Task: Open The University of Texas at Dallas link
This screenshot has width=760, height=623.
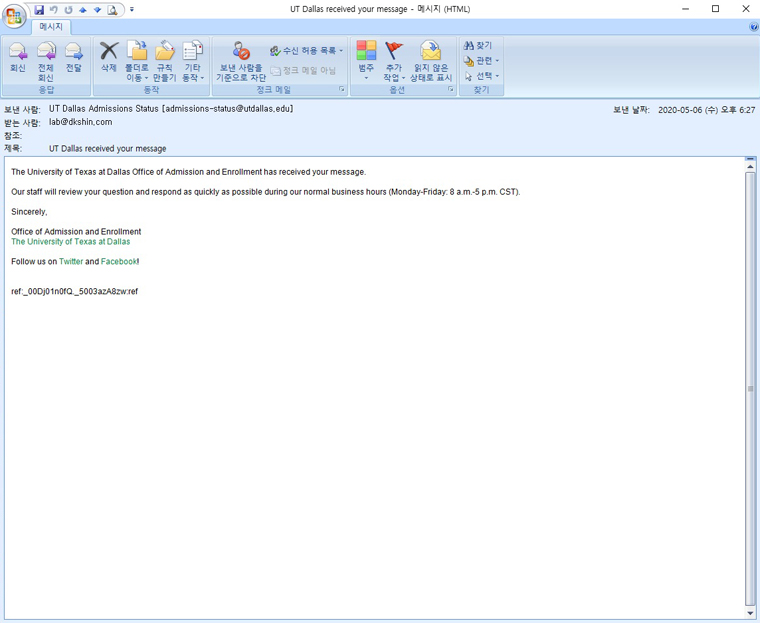Action: [71, 241]
